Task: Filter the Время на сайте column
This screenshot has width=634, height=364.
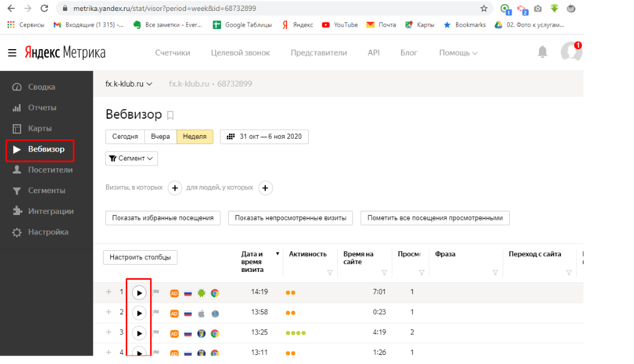Action: 385,273
